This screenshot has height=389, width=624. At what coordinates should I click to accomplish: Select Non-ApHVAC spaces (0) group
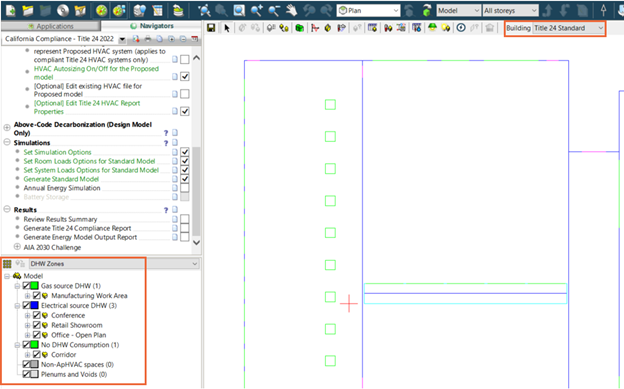(77, 364)
